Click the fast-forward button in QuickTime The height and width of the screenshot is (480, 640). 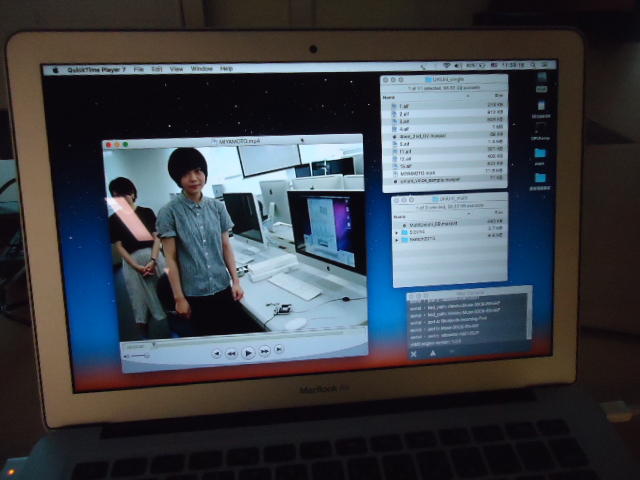tap(264, 351)
